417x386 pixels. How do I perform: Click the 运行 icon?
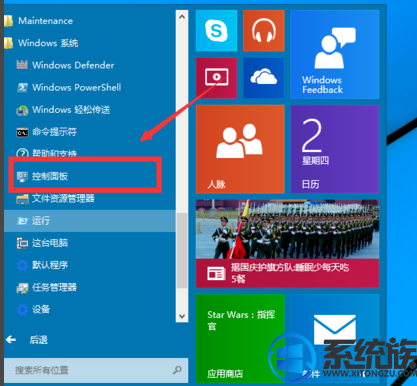[22, 221]
